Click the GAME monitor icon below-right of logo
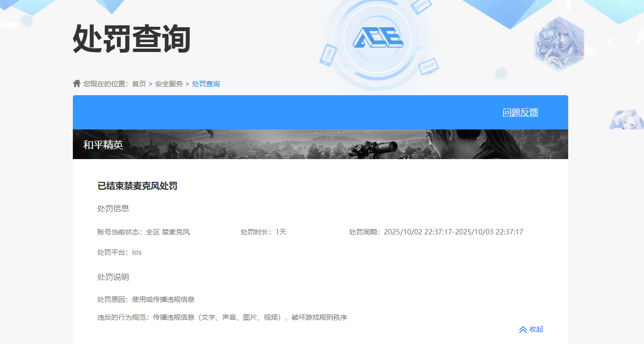The width and height of the screenshot is (644, 344). point(428,66)
